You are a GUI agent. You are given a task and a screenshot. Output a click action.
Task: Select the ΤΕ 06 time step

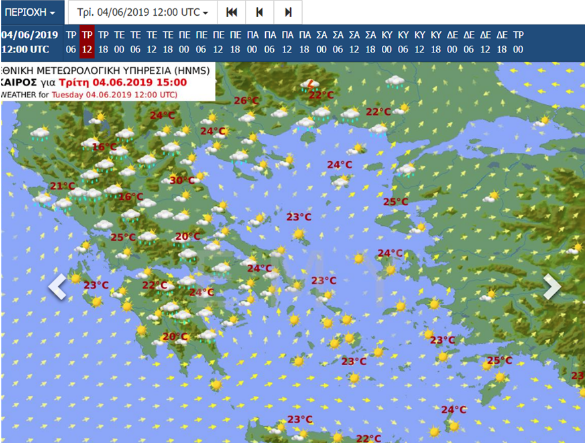[135, 42]
